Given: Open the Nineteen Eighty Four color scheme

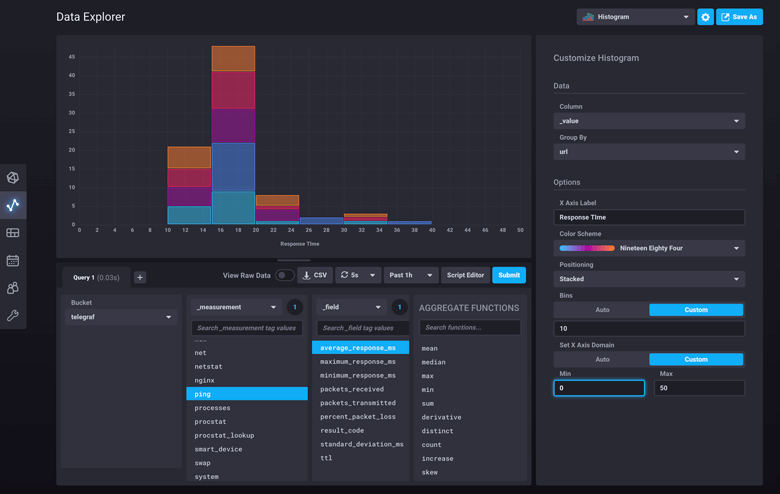Looking at the screenshot, I should (649, 248).
